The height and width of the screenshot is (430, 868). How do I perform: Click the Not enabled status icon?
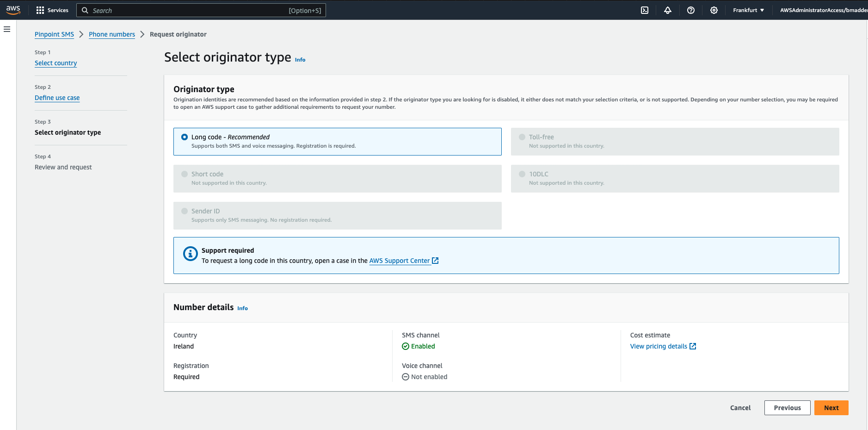click(x=406, y=377)
